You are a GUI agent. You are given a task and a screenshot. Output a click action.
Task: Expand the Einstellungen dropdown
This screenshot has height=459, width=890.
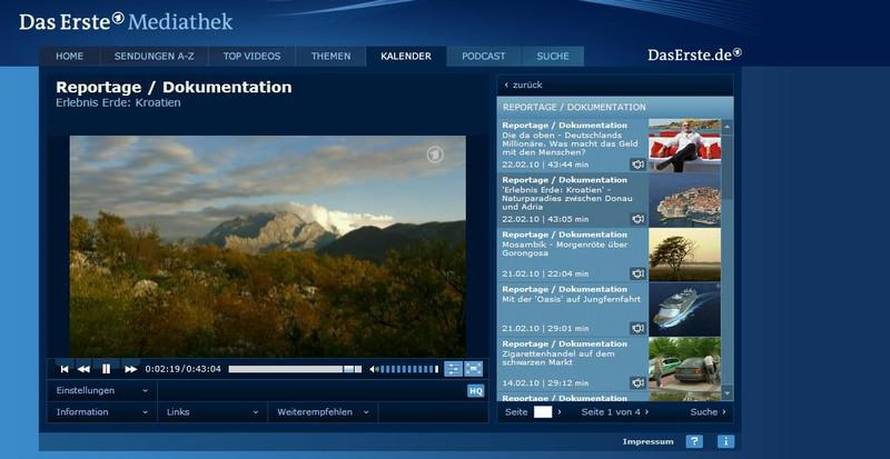[x=102, y=390]
